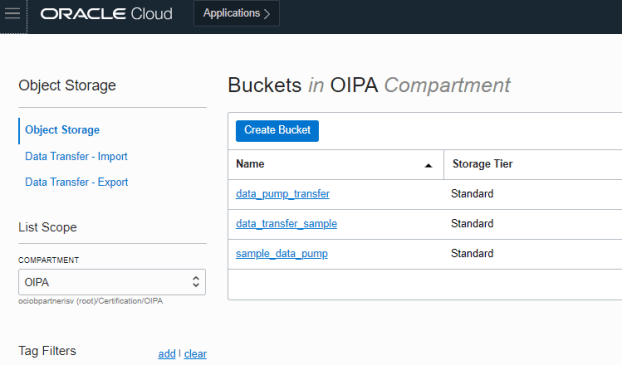Click Buckets in OIPA Compartment title

369,85
